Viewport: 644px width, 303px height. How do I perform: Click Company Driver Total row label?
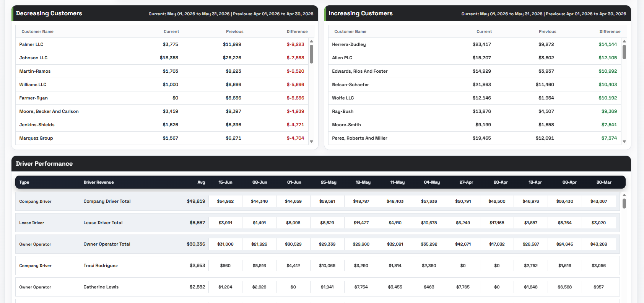pos(107,201)
